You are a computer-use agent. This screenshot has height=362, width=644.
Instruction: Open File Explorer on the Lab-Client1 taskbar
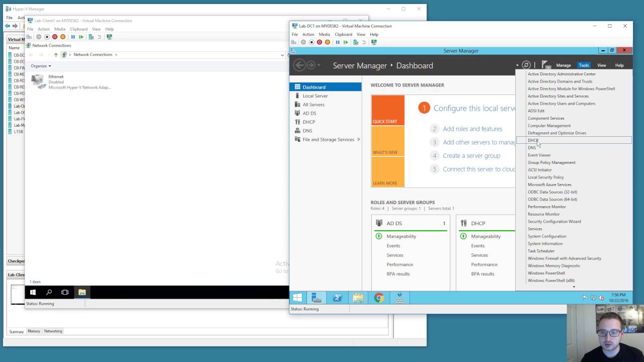[x=82, y=292]
